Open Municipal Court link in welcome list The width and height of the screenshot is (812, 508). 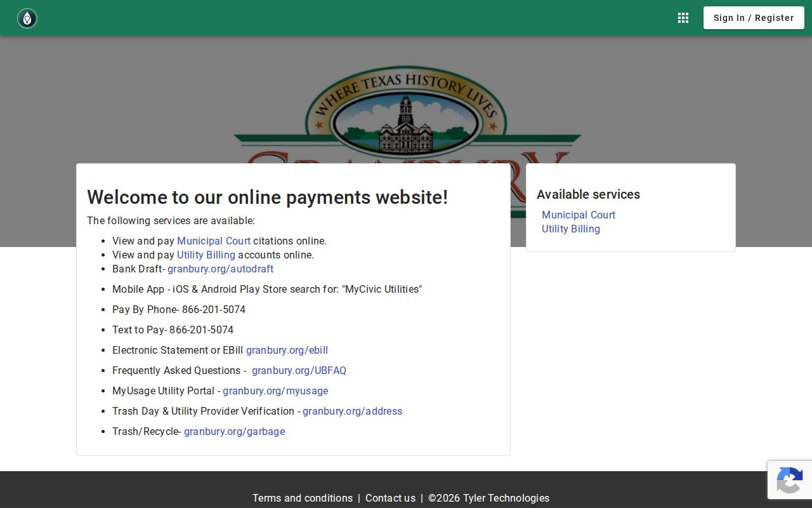214,241
